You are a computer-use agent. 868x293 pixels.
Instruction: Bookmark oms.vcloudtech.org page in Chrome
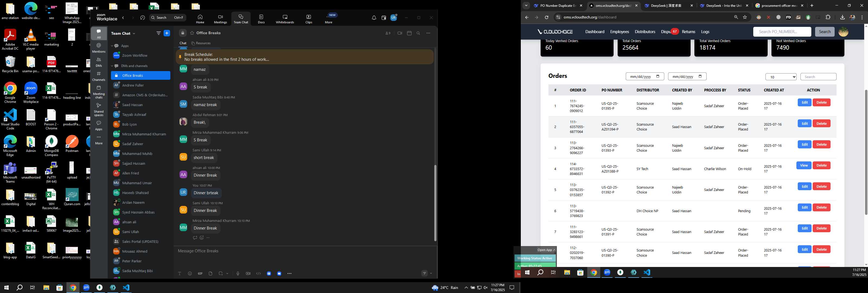(745, 17)
